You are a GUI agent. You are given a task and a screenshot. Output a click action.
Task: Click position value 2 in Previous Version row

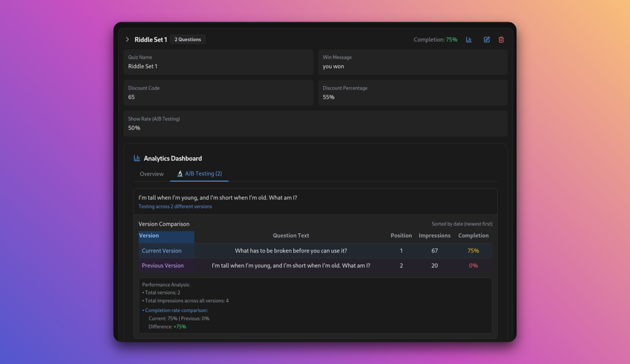click(x=401, y=265)
